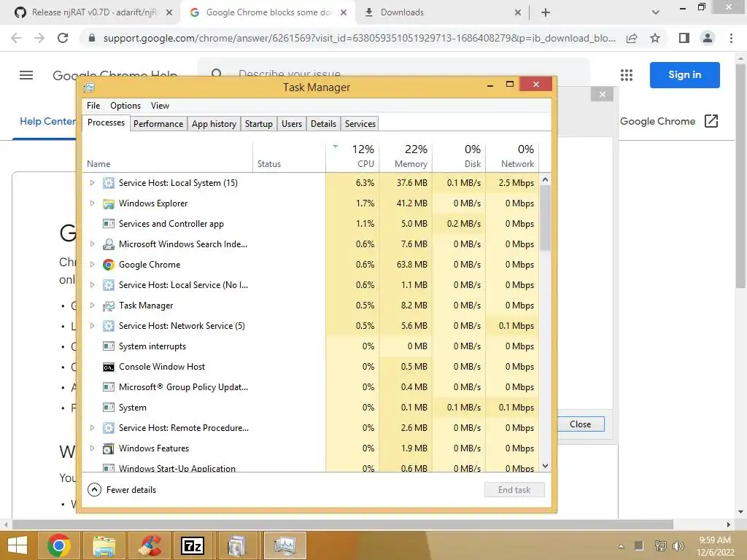
Task: Open a new Chrome tab
Action: coord(546,12)
